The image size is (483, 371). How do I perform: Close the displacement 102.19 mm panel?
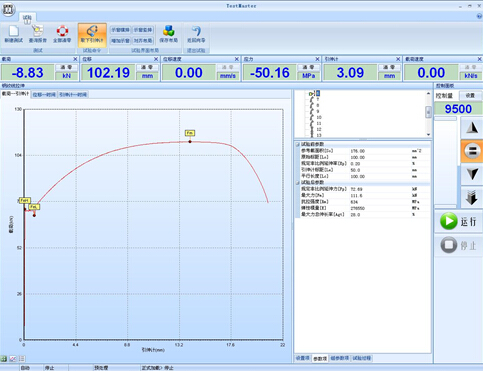156,59
